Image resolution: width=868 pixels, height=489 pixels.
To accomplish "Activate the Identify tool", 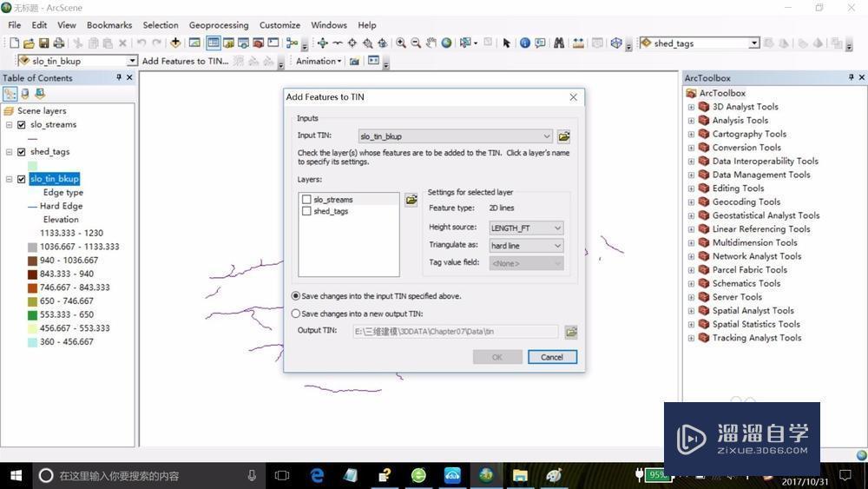I will pyautogui.click(x=525, y=43).
